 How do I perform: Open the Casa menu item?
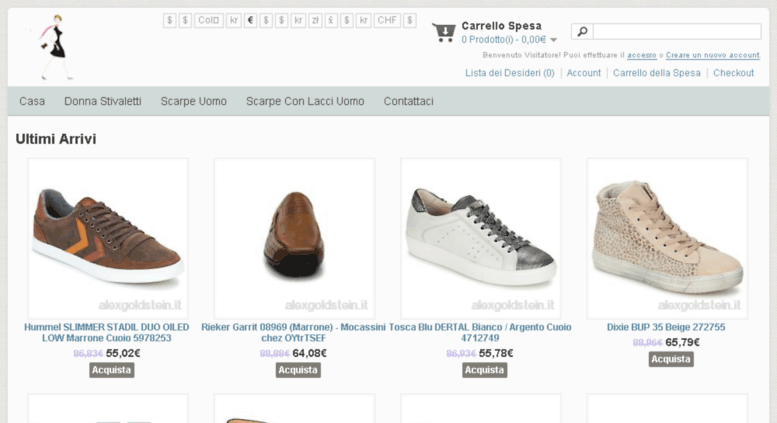[32, 101]
